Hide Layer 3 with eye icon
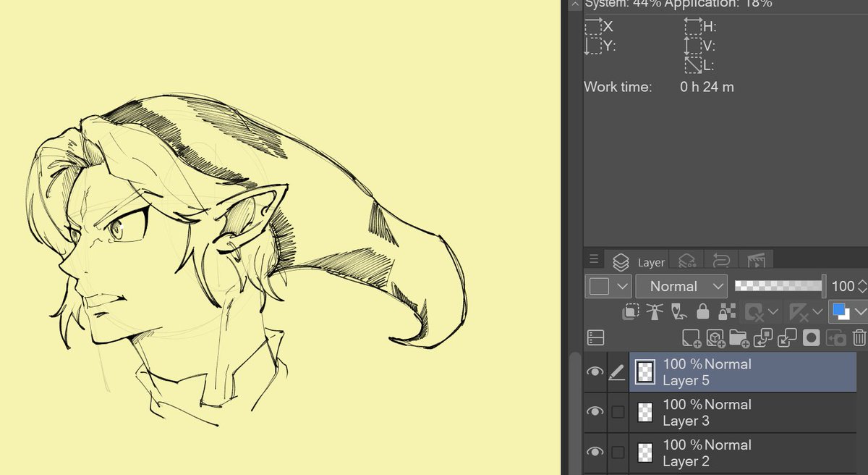This screenshot has height=475, width=868. point(595,412)
